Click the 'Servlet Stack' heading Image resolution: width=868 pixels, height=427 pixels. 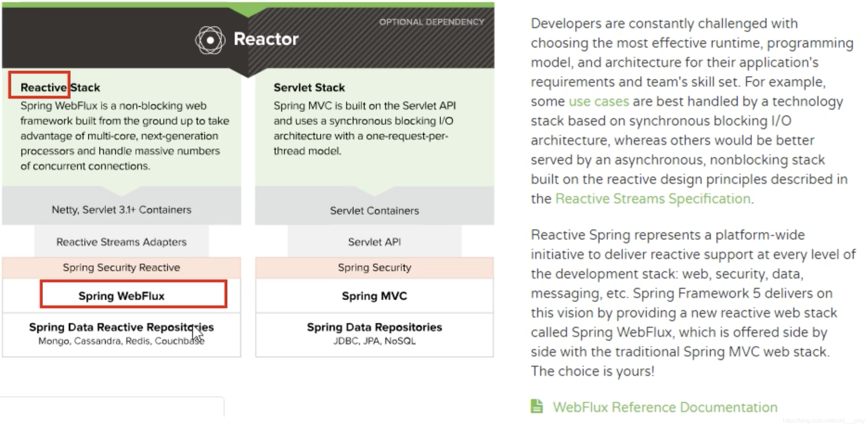309,87
